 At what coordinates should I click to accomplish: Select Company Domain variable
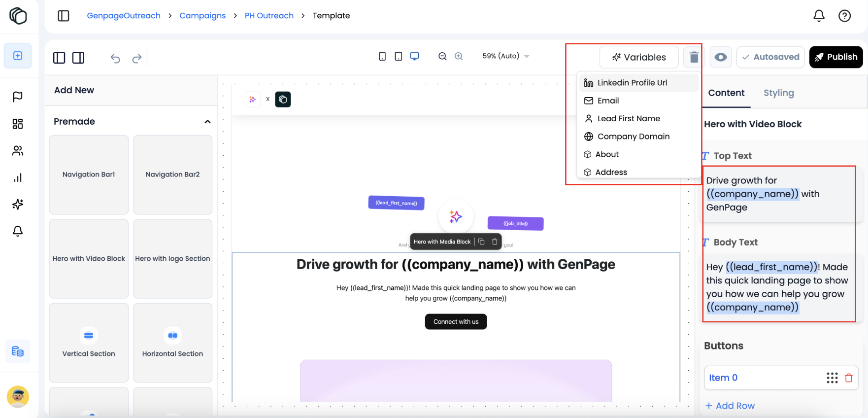tap(639, 137)
